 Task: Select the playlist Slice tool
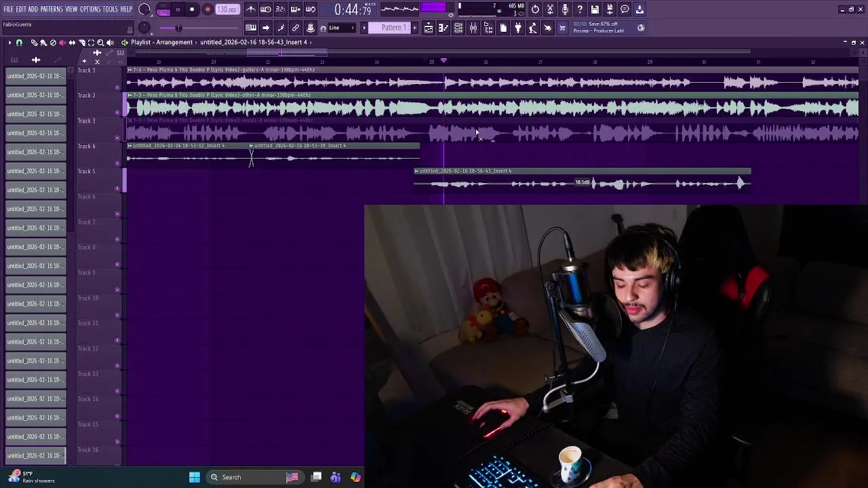pos(81,43)
